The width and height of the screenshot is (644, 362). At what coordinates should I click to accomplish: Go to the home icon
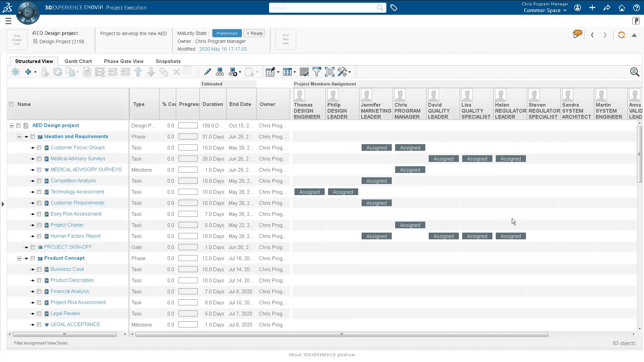tap(622, 8)
